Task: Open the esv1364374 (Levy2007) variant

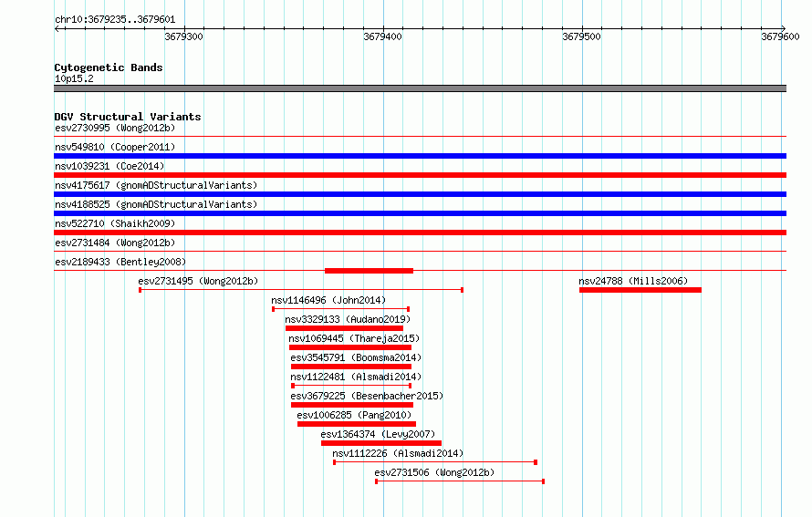Action: 378,434
